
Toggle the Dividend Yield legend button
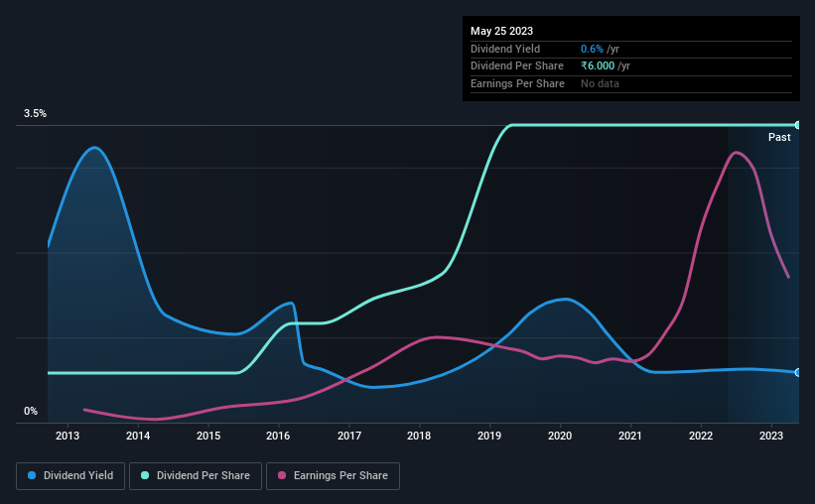[x=70, y=476]
